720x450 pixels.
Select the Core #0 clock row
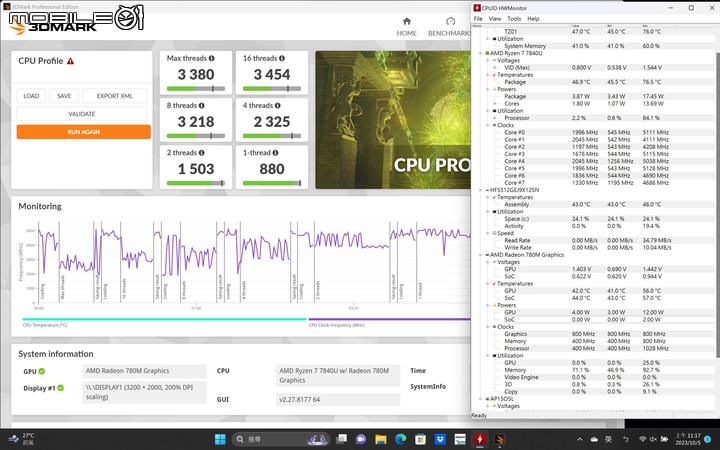coord(597,132)
